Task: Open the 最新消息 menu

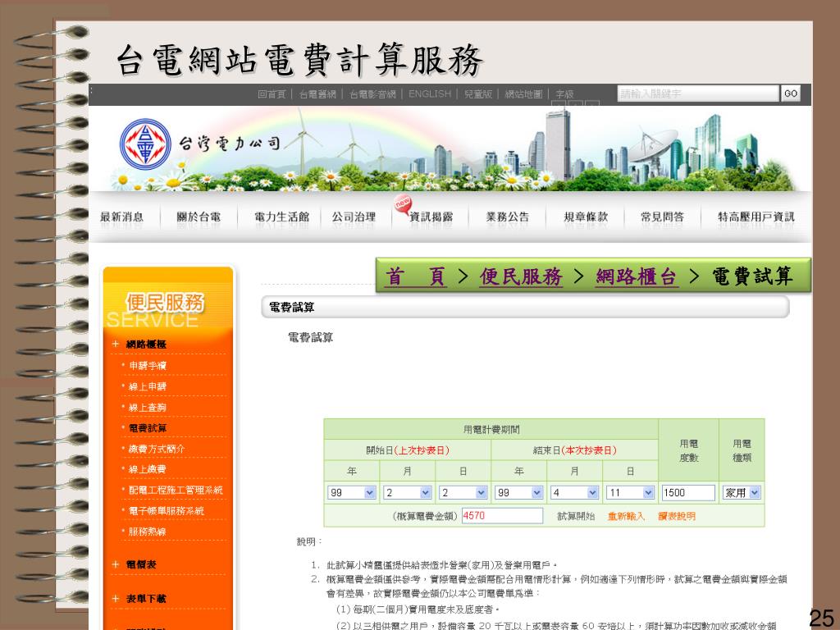Action: [x=121, y=217]
